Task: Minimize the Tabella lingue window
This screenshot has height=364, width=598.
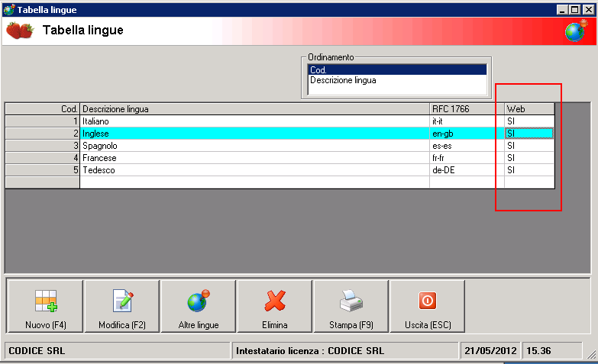Action: click(562, 10)
